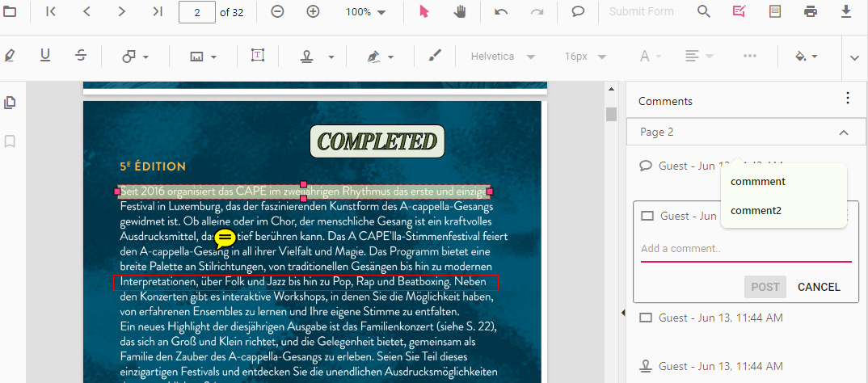868x383 pixels.
Task: Open the search magnifier tool
Action: pyautogui.click(x=704, y=11)
